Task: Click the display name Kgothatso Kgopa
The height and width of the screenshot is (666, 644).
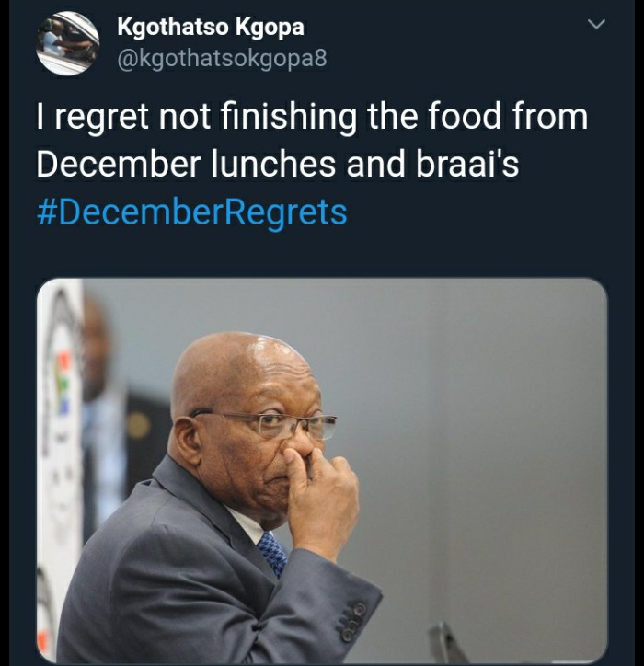Action: (211, 28)
